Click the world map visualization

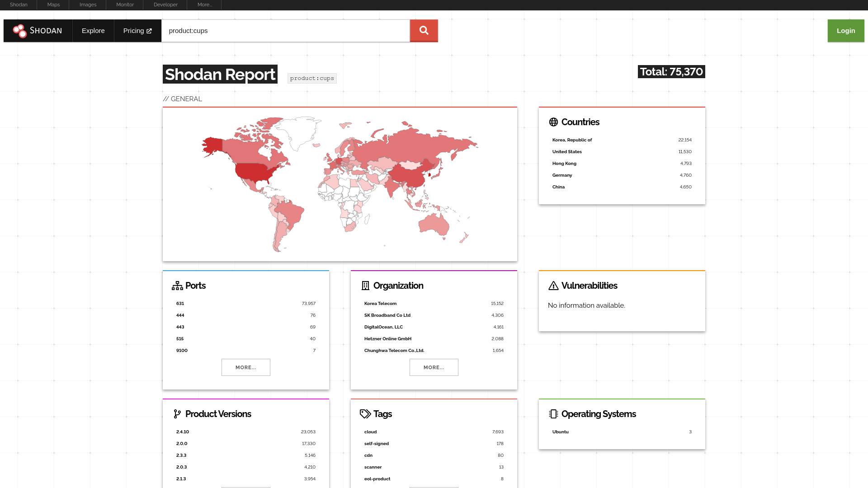click(340, 184)
